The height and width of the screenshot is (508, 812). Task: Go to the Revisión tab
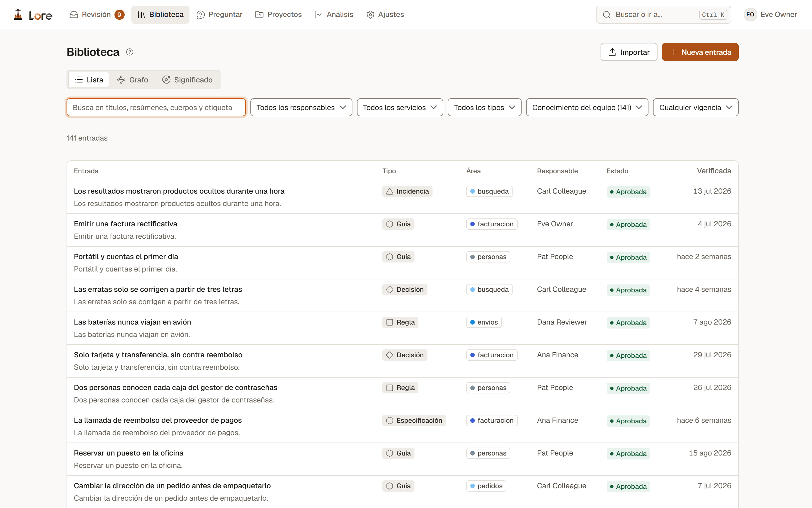tap(97, 14)
